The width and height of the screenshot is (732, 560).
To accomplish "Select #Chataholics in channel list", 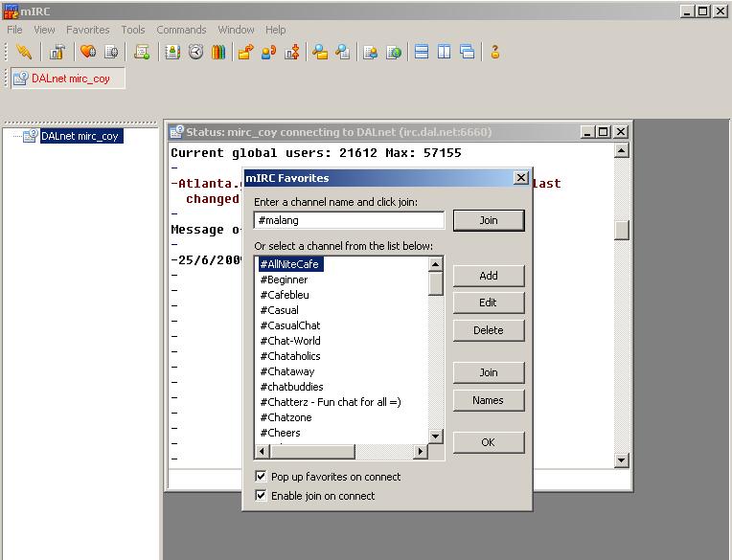I will pyautogui.click(x=290, y=356).
